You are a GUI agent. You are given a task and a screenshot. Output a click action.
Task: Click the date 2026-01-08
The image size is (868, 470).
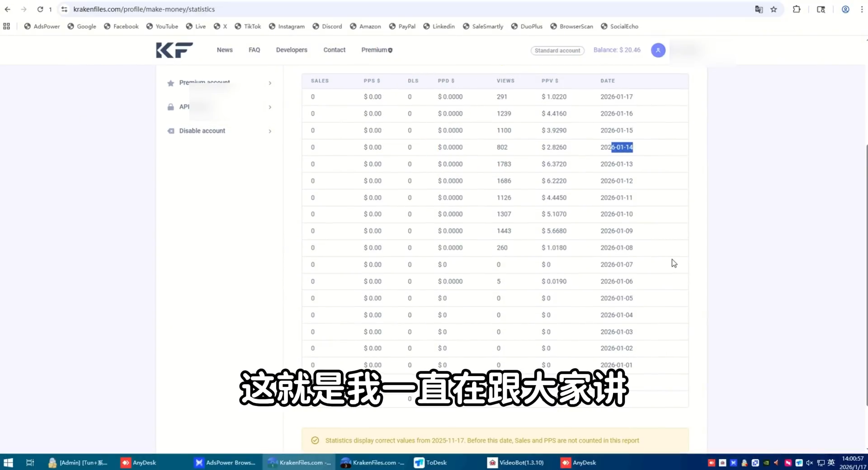(x=617, y=248)
